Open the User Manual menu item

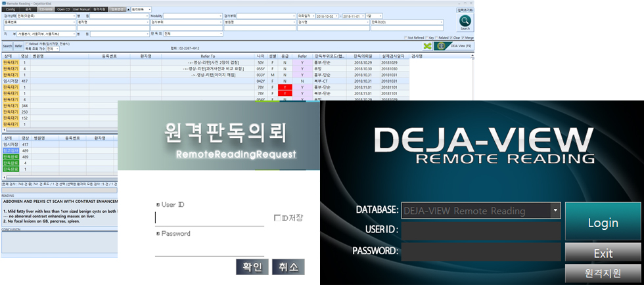click(81, 9)
